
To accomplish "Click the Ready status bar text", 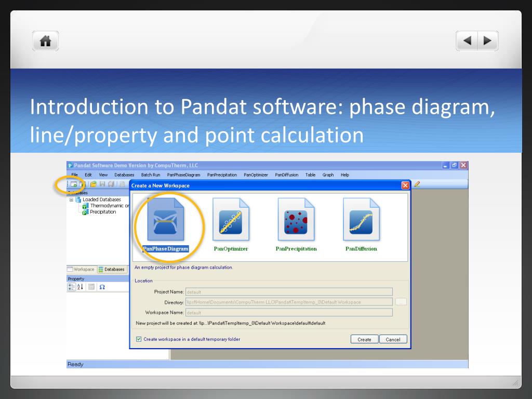I will [x=75, y=364].
